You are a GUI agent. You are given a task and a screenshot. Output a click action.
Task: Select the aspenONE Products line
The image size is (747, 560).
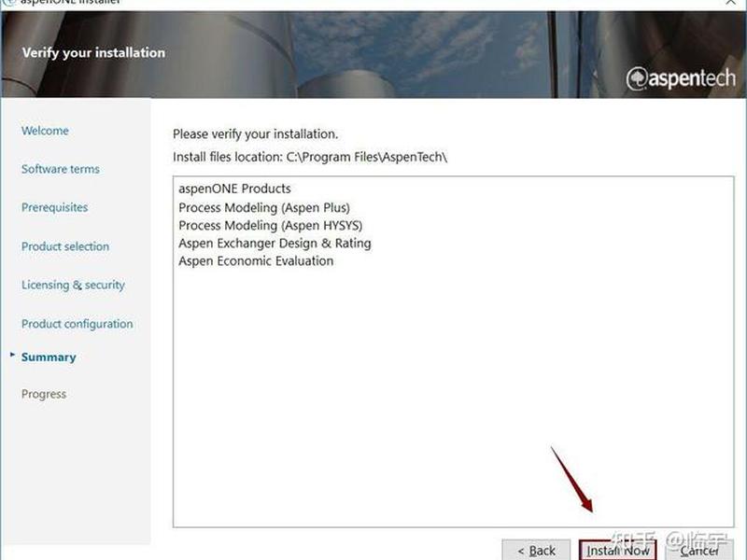[234, 189]
